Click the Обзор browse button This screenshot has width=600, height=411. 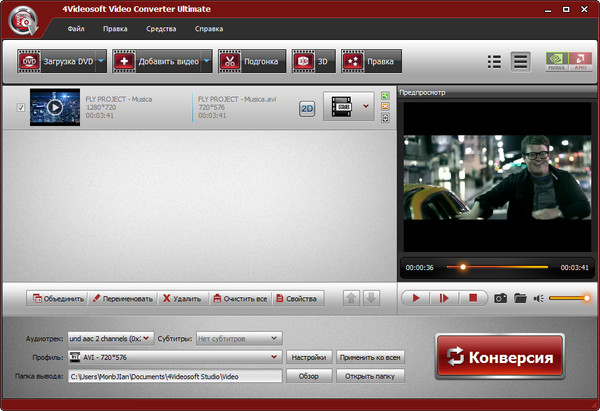pyautogui.click(x=309, y=376)
